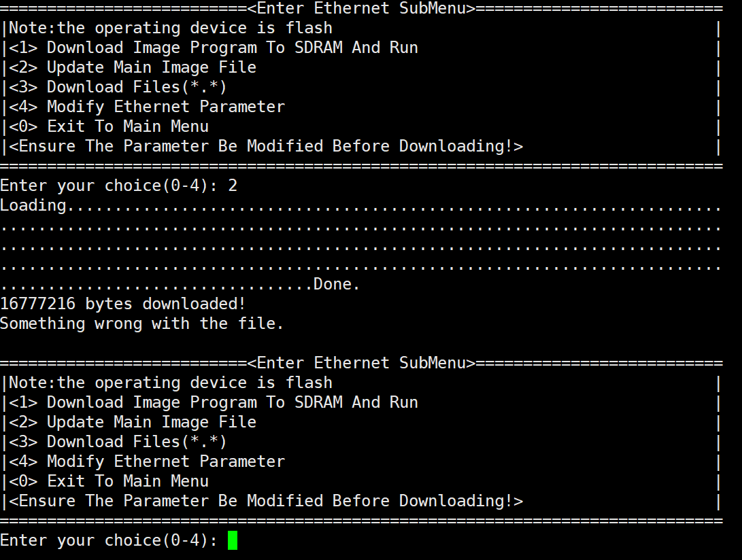The height and width of the screenshot is (560, 742).
Task: Select "<4> Modify Ethernet Parameter" in the second menu
Action: (x=146, y=461)
